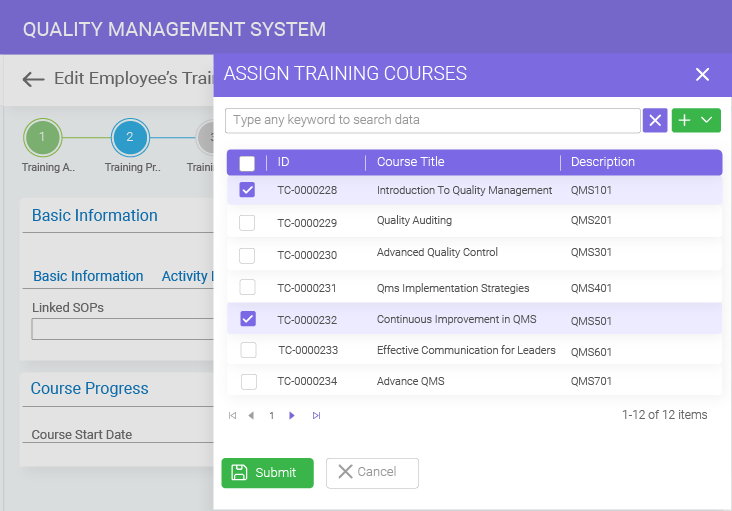Click the green plus add button

tap(684, 120)
